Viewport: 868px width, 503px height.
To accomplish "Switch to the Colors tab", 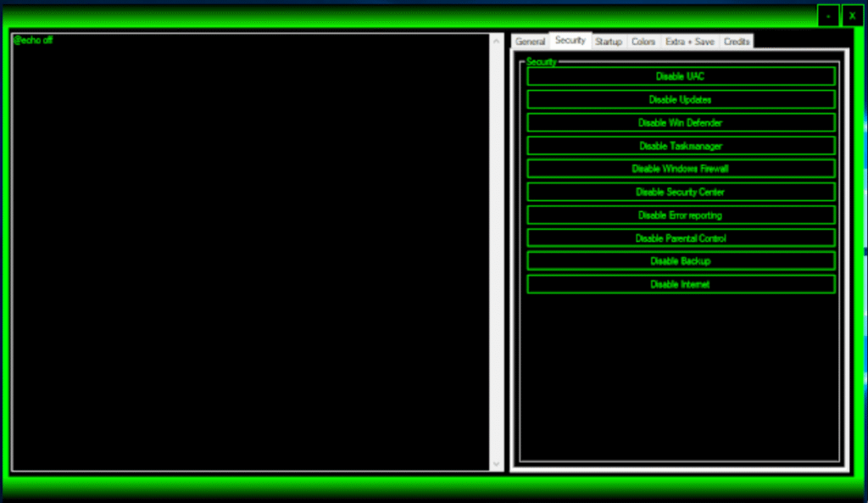I will pyautogui.click(x=643, y=41).
